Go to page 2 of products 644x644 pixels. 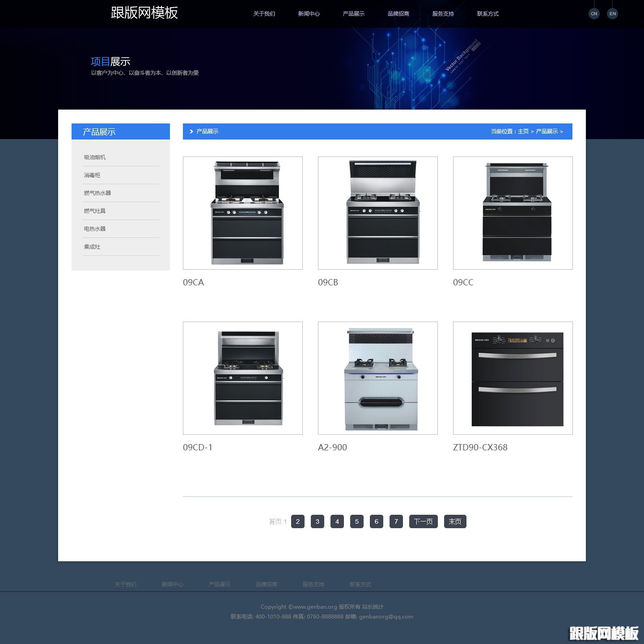pos(298,521)
